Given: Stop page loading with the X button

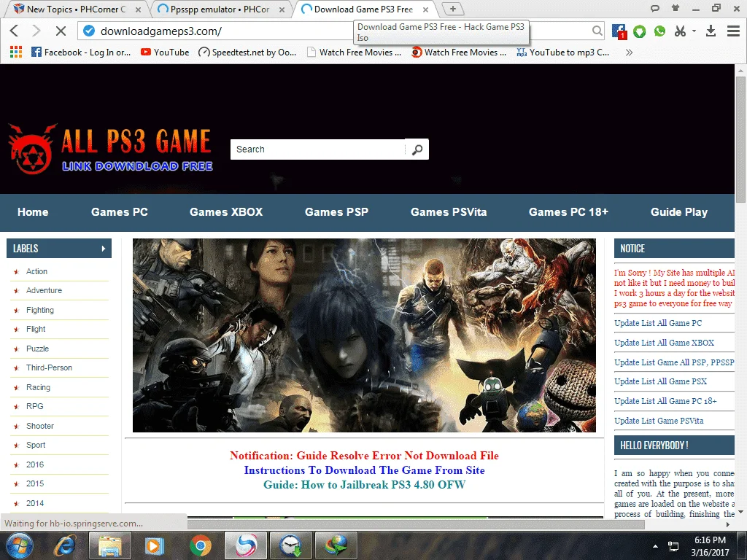Looking at the screenshot, I should pos(61,31).
